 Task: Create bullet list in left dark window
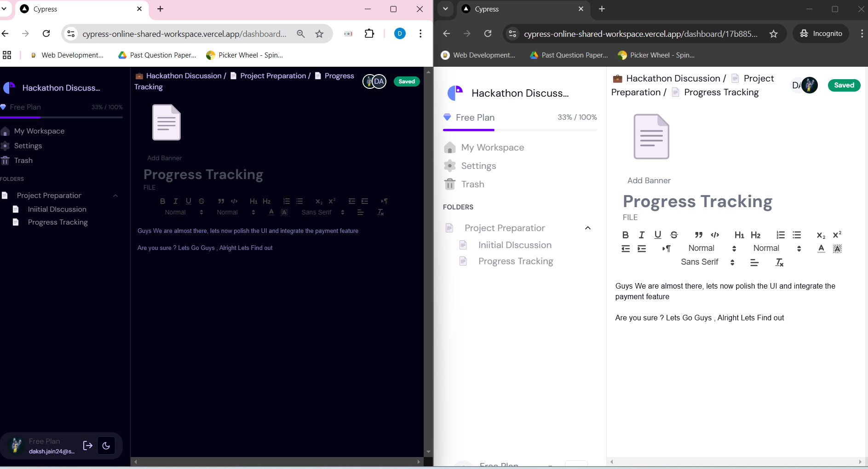pyautogui.click(x=299, y=201)
